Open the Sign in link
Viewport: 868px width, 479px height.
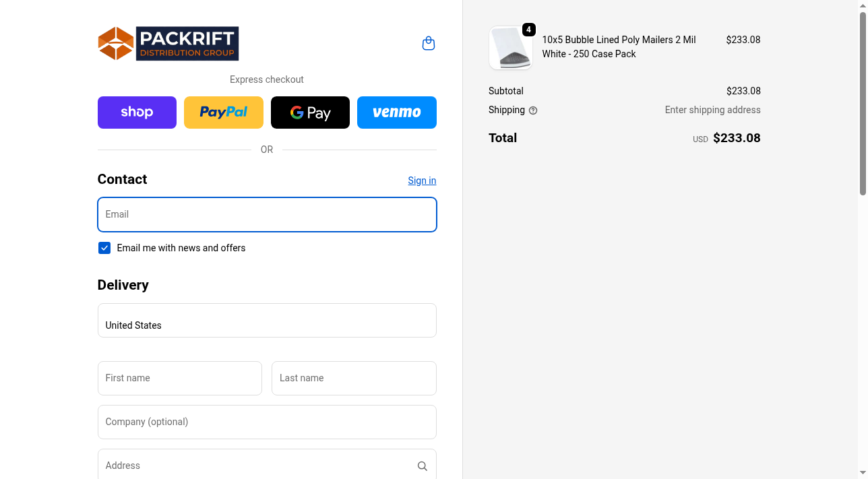422,181
